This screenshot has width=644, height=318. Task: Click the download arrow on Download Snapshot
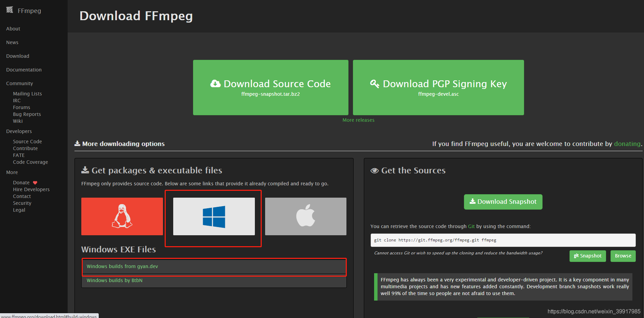pos(473,201)
